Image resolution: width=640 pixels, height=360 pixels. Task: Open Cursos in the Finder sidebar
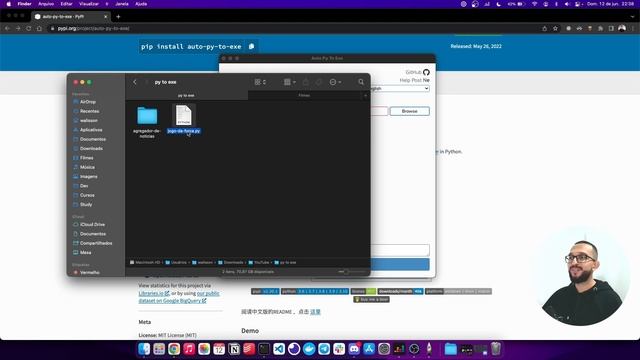click(x=87, y=195)
